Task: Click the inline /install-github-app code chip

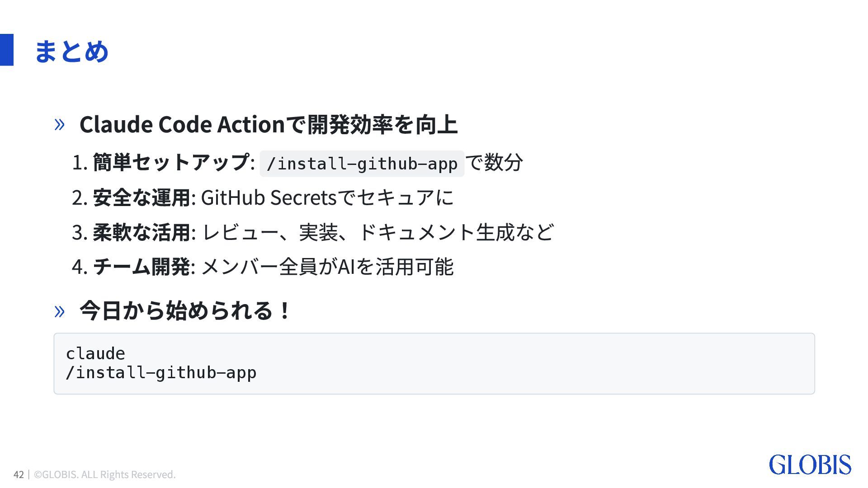Action: [362, 164]
